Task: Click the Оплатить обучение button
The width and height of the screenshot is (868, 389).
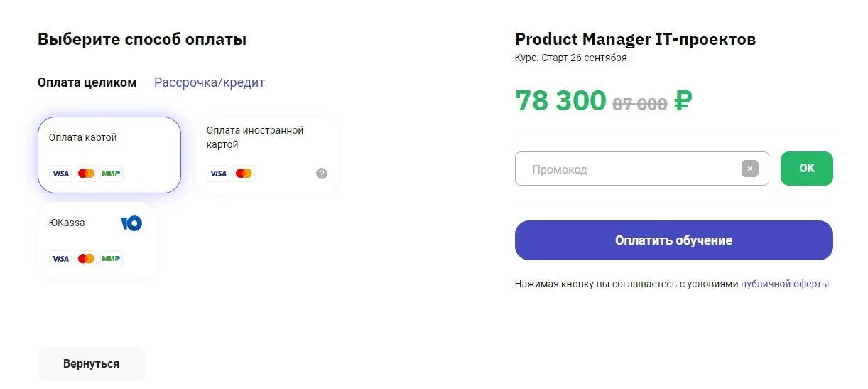Action: [673, 240]
